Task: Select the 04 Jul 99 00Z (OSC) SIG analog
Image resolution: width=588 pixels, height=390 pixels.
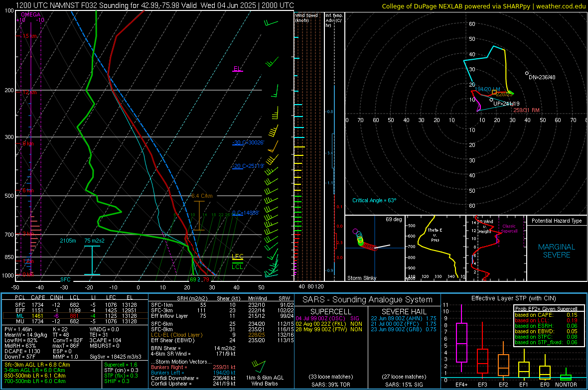Action: click(327, 318)
